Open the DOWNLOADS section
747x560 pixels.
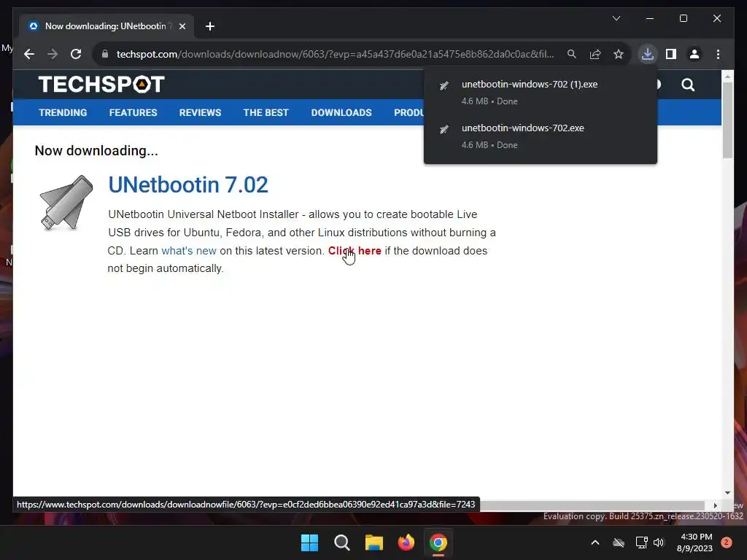(x=341, y=113)
